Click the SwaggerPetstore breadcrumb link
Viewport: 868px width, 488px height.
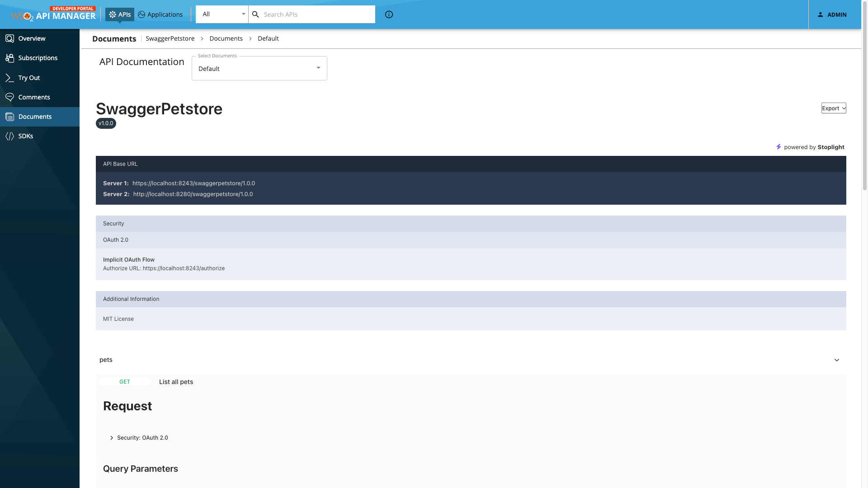(x=170, y=38)
